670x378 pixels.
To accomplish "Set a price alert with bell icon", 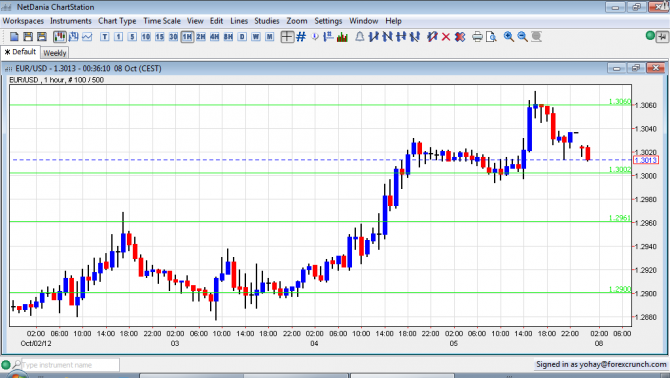I will click(360, 37).
